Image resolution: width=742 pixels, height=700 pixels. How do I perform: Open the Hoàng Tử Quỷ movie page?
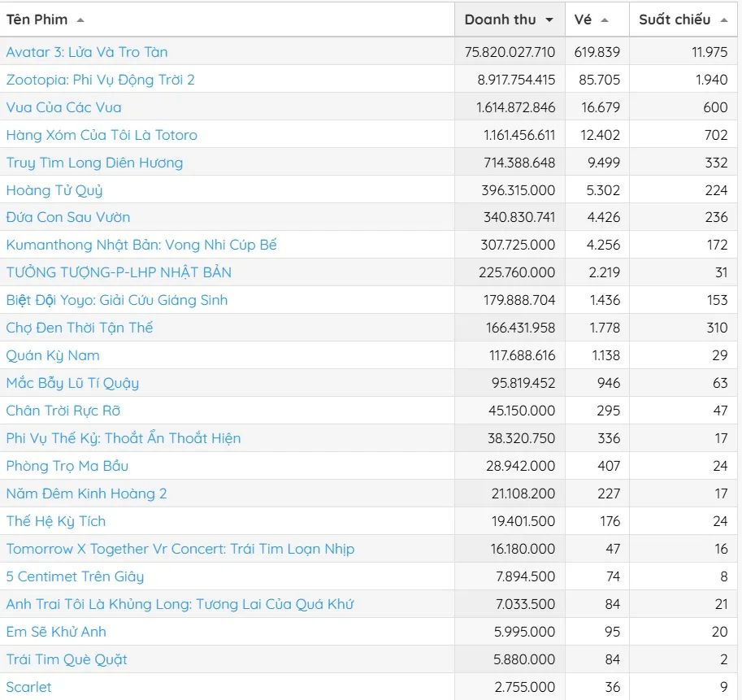tap(54, 190)
